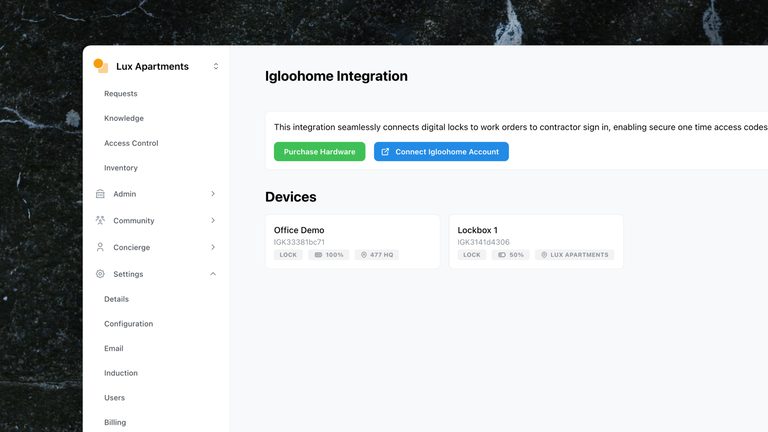Open the Requests page
Image resolution: width=768 pixels, height=432 pixels.
point(120,94)
